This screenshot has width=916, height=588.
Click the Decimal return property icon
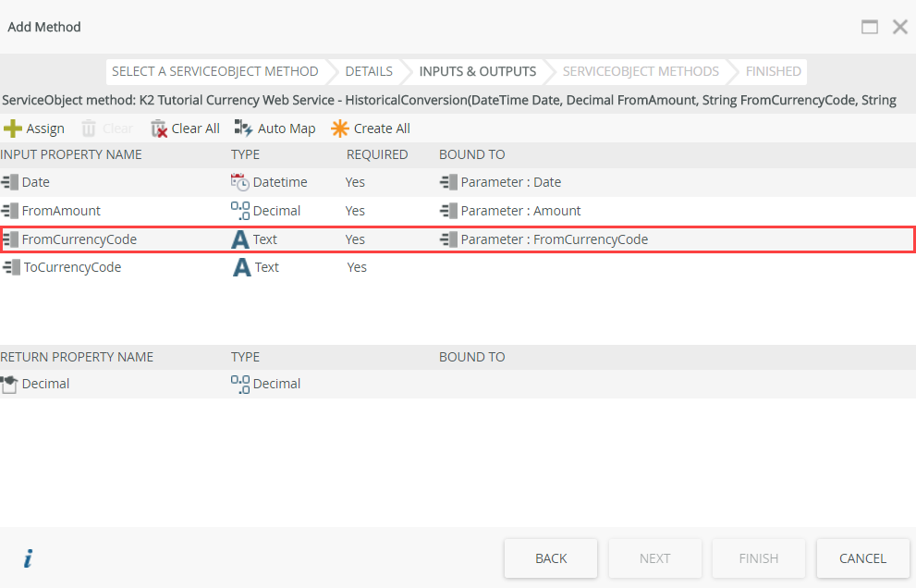[10, 384]
